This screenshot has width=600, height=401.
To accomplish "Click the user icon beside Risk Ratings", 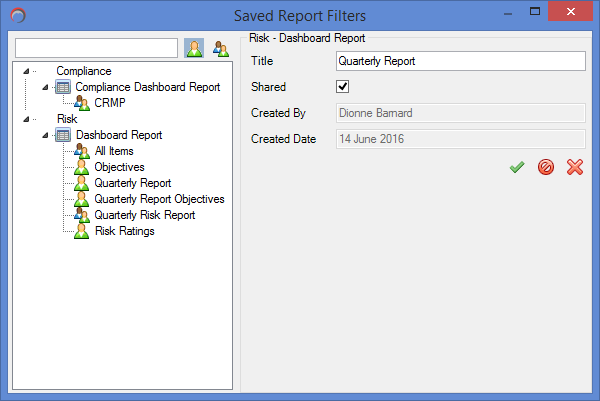I will click(82, 231).
